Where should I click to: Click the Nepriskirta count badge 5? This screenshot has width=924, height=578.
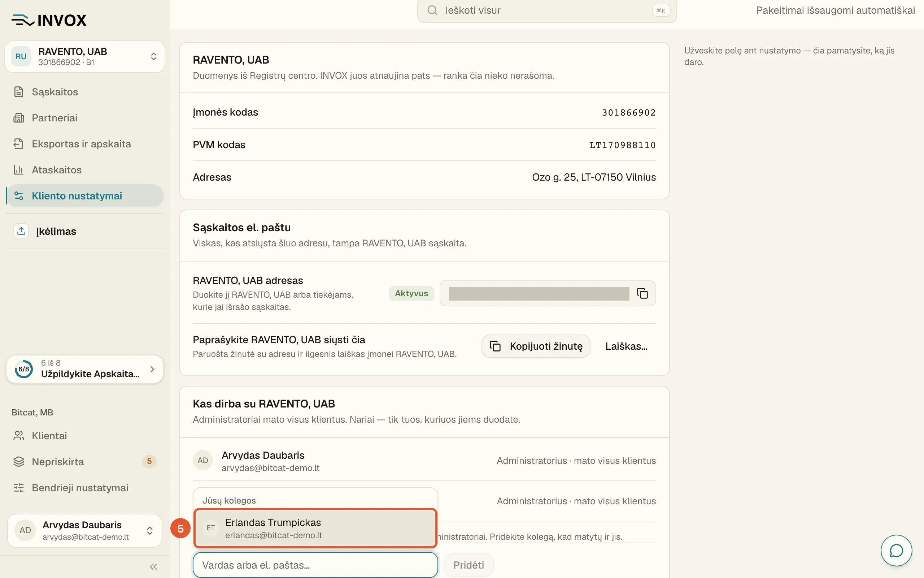click(x=149, y=461)
